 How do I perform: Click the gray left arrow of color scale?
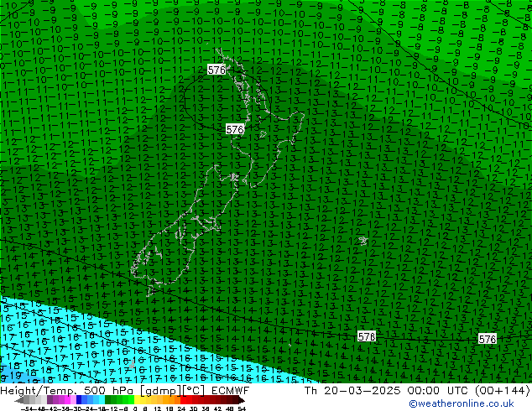point(19,400)
